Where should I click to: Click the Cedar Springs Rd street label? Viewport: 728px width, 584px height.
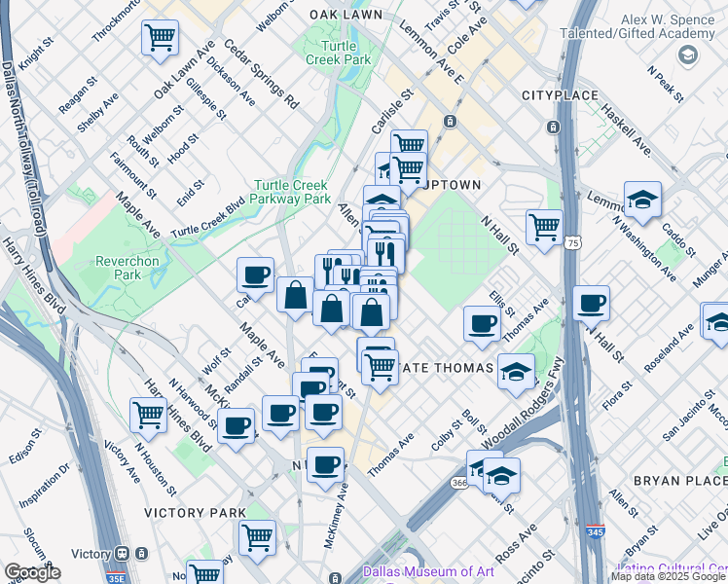click(262, 74)
